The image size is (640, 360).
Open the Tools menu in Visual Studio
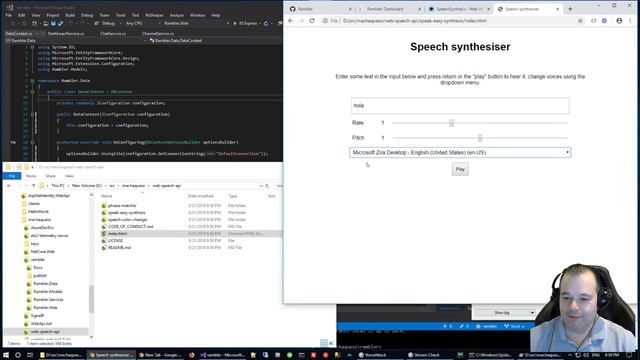coord(120,15)
